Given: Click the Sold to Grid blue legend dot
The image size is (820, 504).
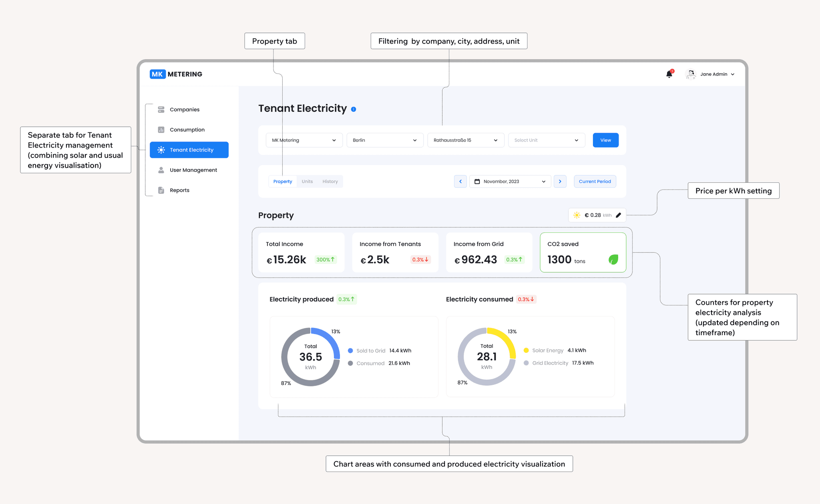Looking at the screenshot, I should point(350,351).
